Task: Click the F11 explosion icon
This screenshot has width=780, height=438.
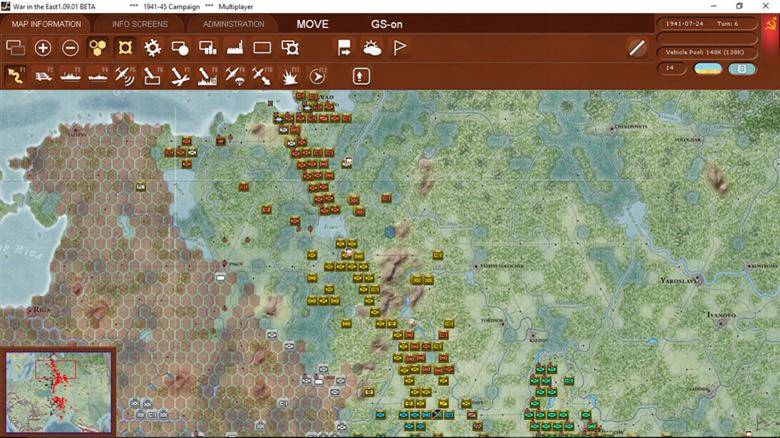Action: coord(290,76)
